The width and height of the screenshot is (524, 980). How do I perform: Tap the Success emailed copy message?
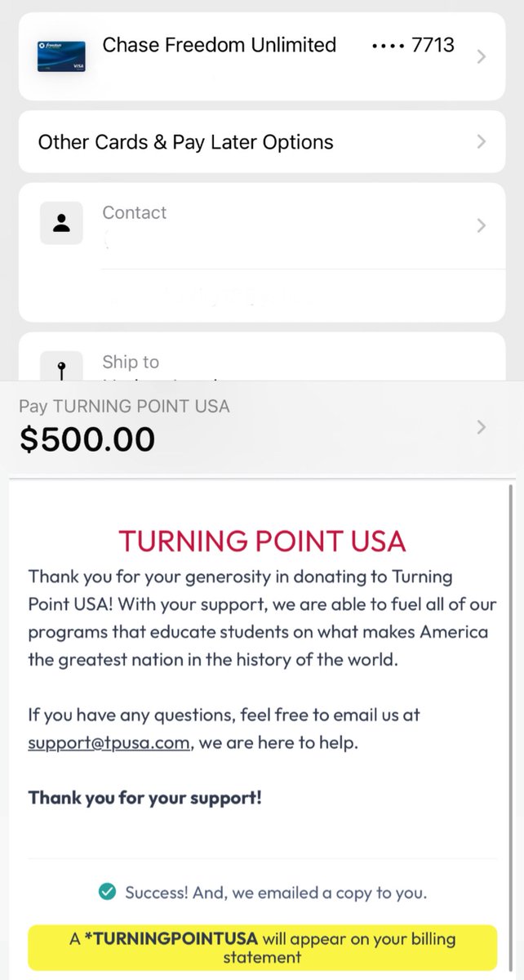pyautogui.click(x=276, y=893)
